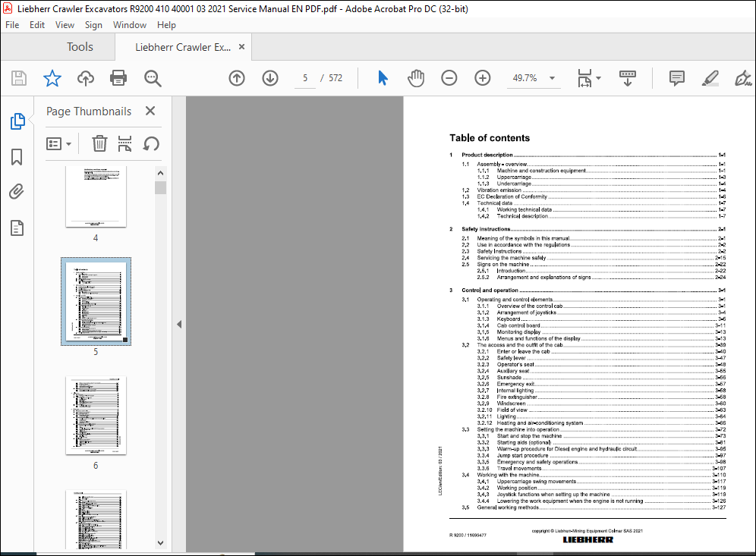Click the 572 total pages label

point(335,78)
